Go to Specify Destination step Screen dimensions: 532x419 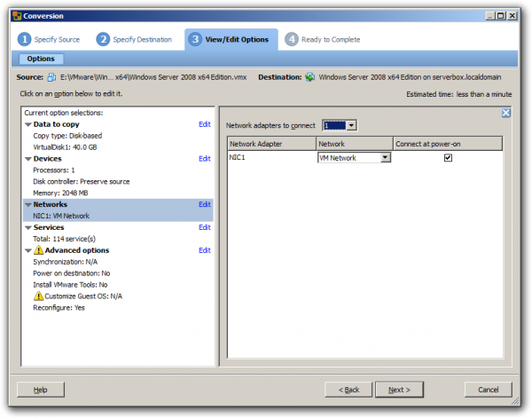(x=142, y=39)
